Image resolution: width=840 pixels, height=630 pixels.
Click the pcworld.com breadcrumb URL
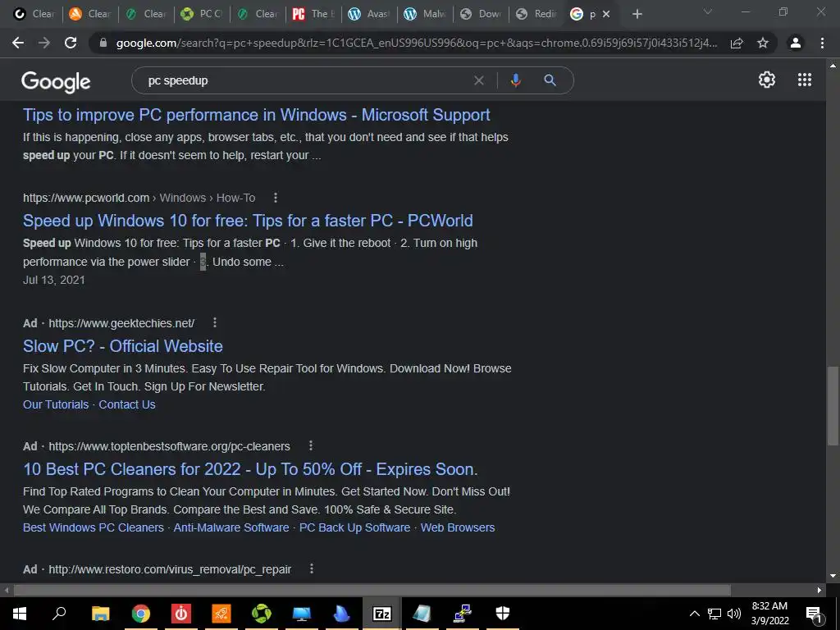[x=139, y=198]
